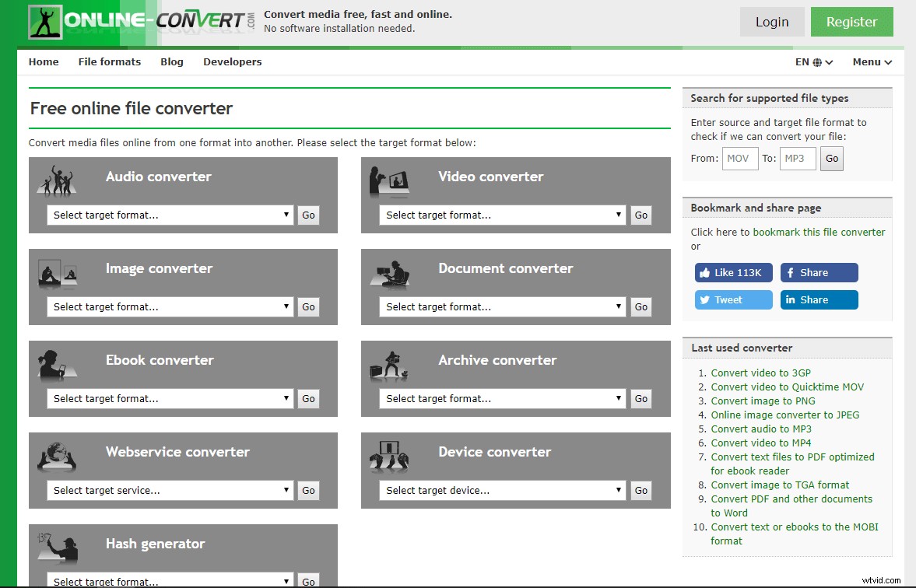The image size is (916, 588).
Task: Click the Register button
Action: point(851,22)
